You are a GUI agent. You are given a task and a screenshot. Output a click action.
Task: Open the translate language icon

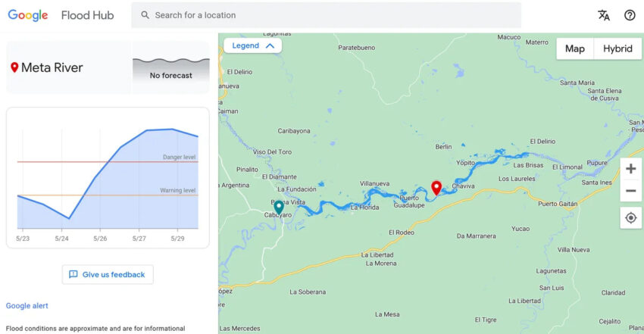click(x=603, y=15)
